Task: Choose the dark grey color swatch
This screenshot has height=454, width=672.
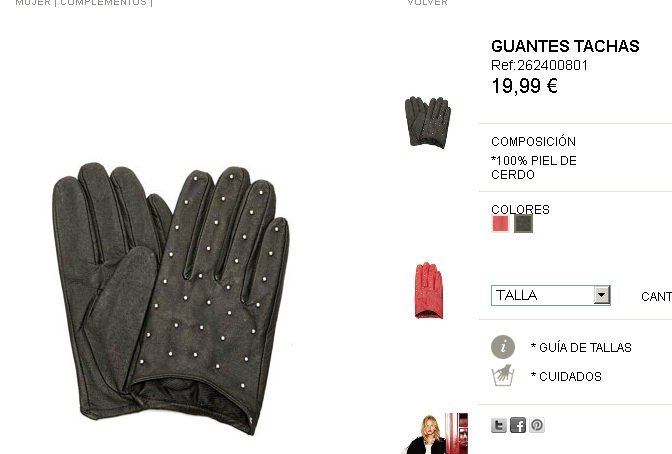Action: click(523, 223)
